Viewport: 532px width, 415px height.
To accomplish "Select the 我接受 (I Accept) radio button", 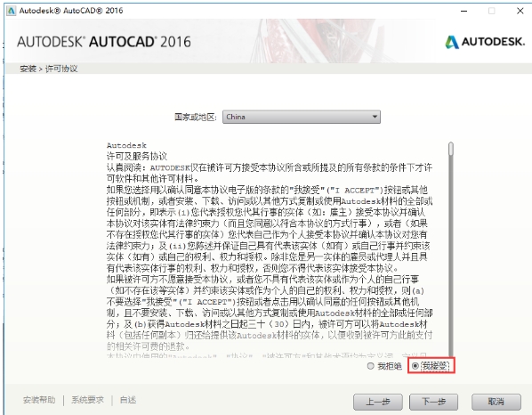I will (x=415, y=366).
